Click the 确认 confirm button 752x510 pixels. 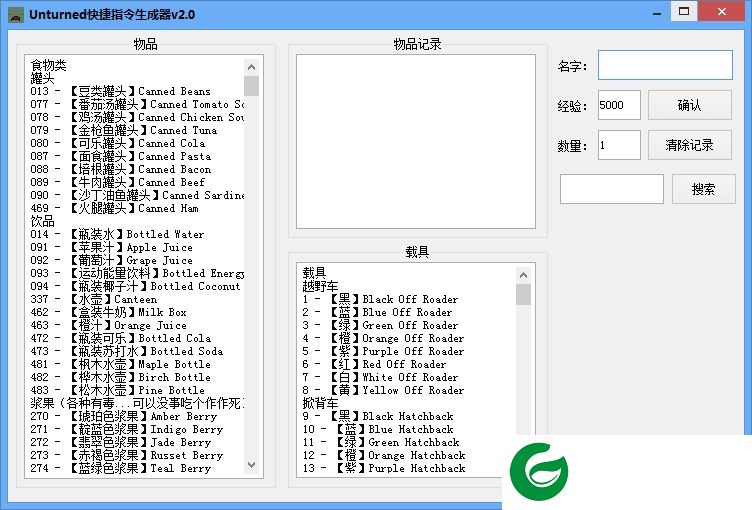click(x=690, y=105)
